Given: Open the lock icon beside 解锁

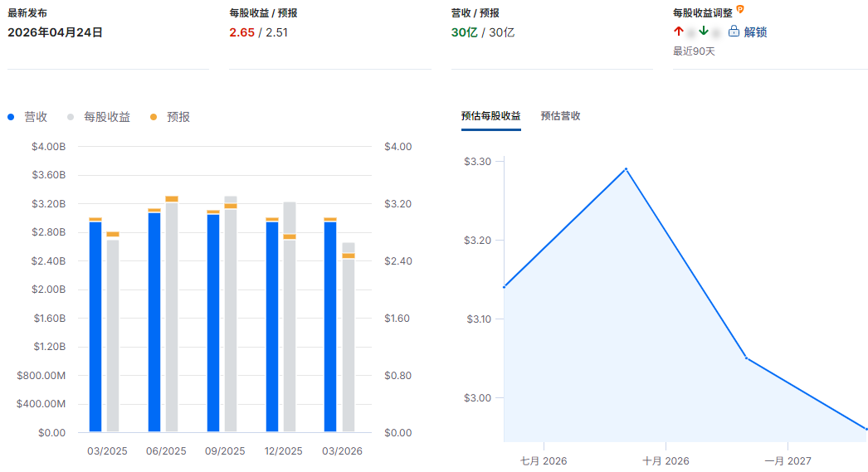Looking at the screenshot, I should coord(734,31).
